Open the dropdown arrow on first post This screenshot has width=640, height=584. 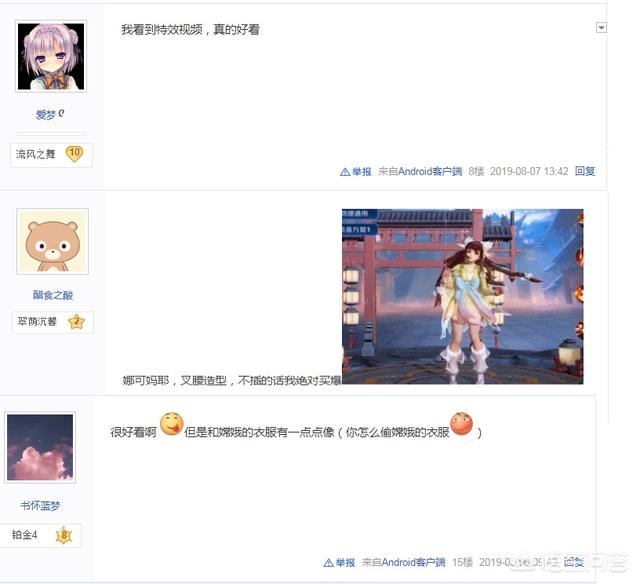click(x=601, y=28)
